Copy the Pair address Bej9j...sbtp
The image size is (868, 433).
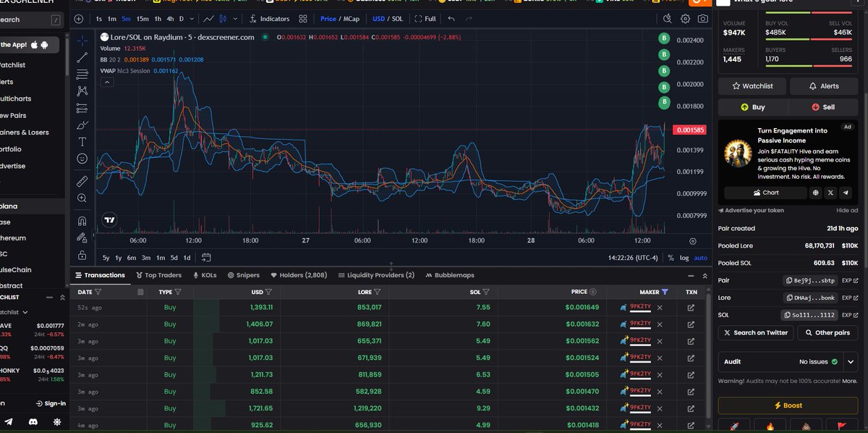pyautogui.click(x=811, y=280)
